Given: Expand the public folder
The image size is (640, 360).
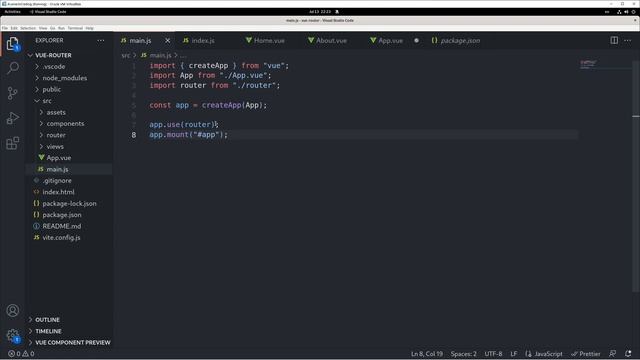Looking at the screenshot, I should 51,89.
